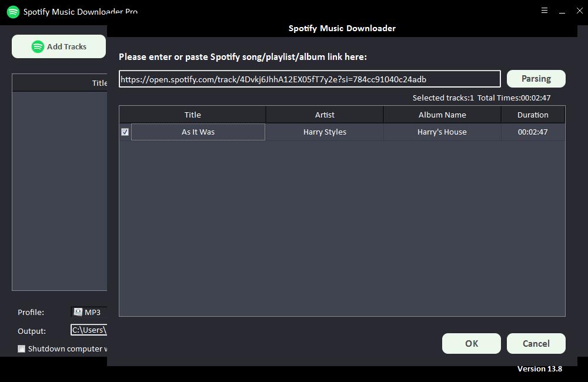Viewport: 588px width, 382px height.
Task: Open the hamburger menu in the title bar
Action: click(544, 11)
